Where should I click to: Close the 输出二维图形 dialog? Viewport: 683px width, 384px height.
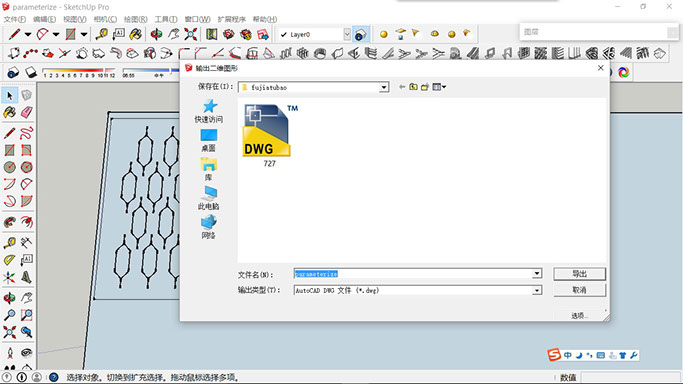point(600,68)
